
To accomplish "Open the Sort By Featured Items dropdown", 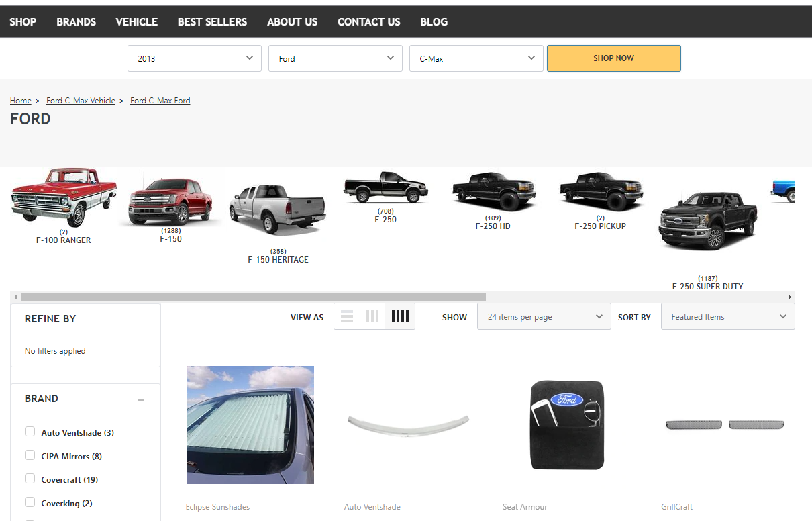I will coord(728,316).
